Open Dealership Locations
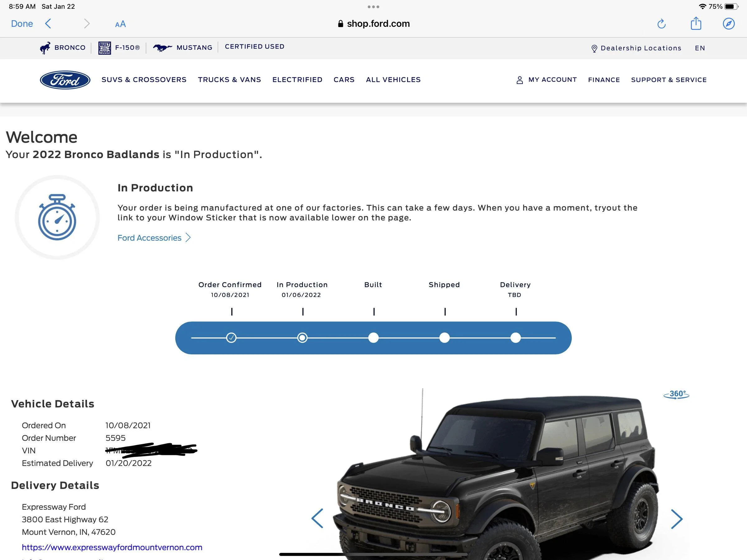The height and width of the screenshot is (560, 747). click(641, 48)
